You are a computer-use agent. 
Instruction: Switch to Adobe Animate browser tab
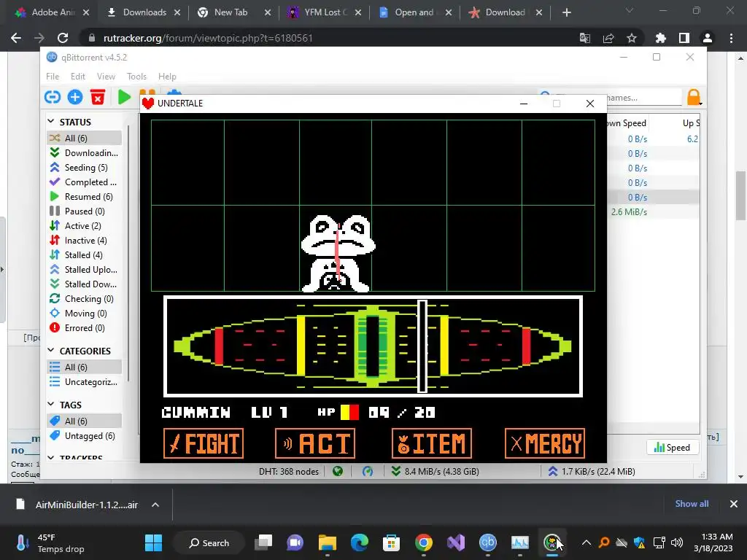53,12
